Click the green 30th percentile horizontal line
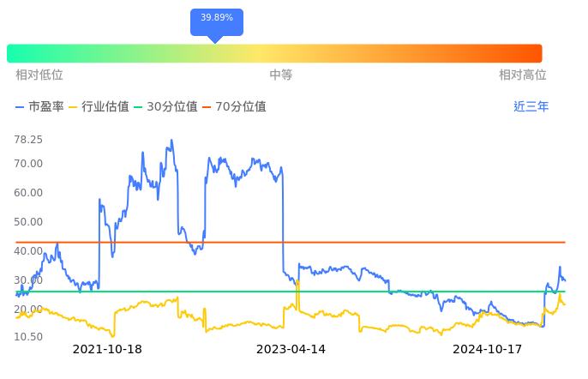Screen dimensions: 588x379 (343, 292)
